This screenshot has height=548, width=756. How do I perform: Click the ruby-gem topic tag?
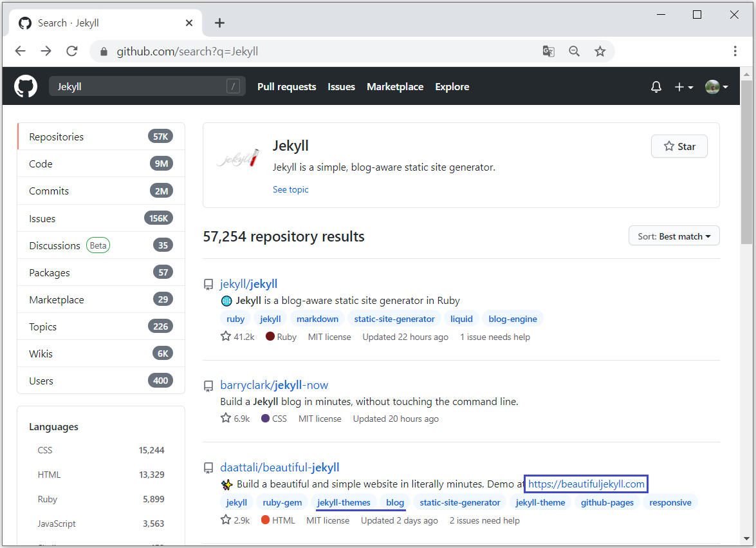pos(282,502)
